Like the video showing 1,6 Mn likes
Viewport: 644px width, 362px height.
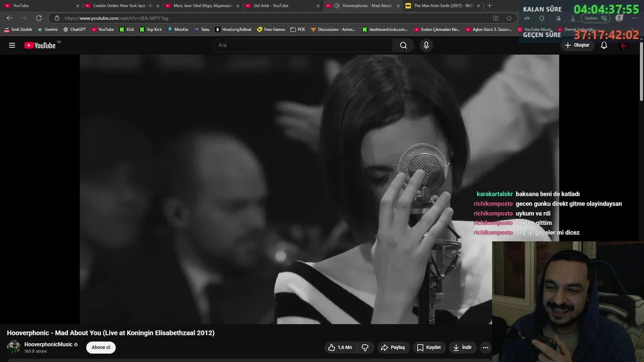coord(340,347)
